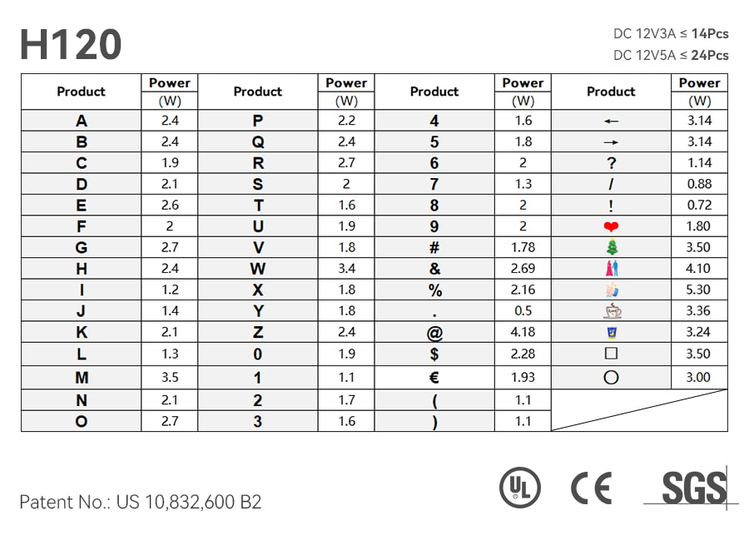Click the 5.30 power value
Image resolution: width=749 pixels, height=560 pixels.
tap(699, 290)
